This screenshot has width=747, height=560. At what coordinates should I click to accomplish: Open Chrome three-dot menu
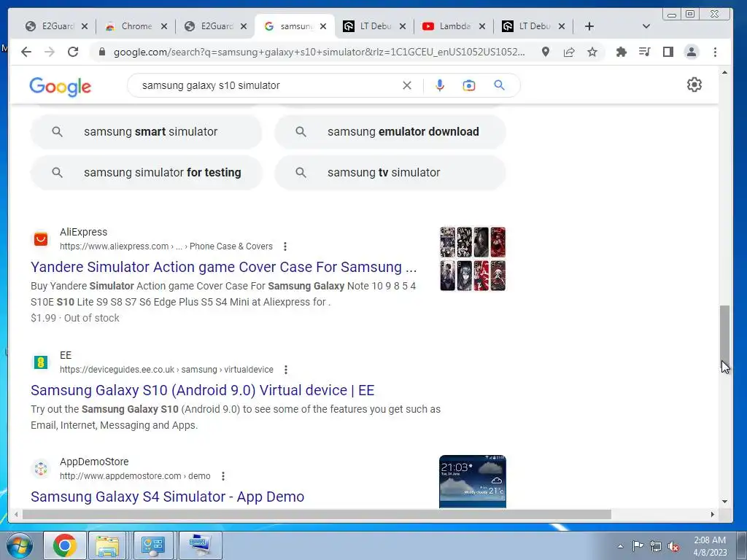point(715,52)
